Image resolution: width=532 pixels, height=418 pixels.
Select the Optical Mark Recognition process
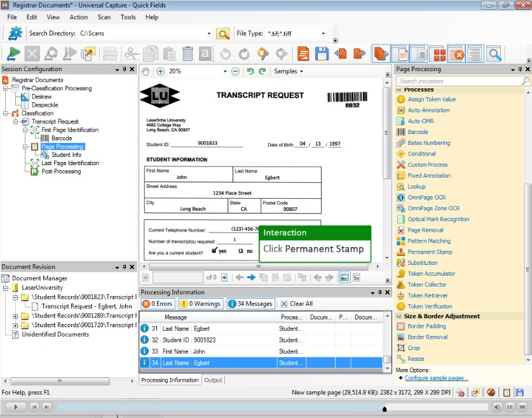coord(439,219)
